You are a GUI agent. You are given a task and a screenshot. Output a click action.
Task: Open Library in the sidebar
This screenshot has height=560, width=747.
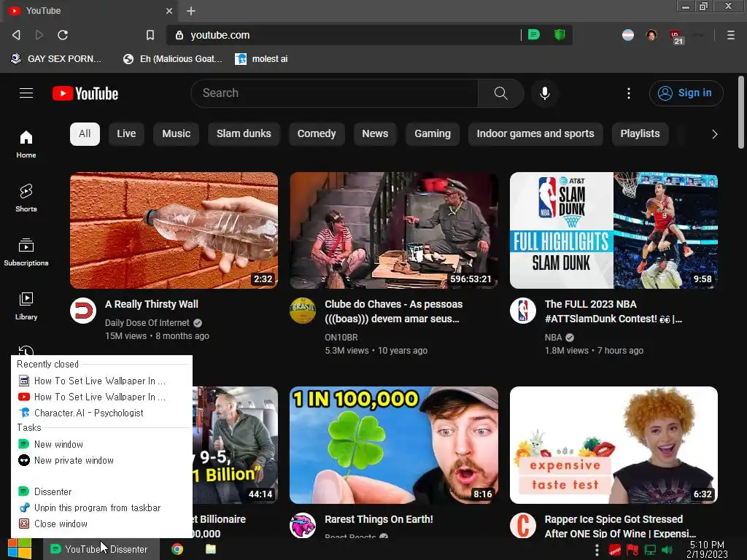pos(26,306)
